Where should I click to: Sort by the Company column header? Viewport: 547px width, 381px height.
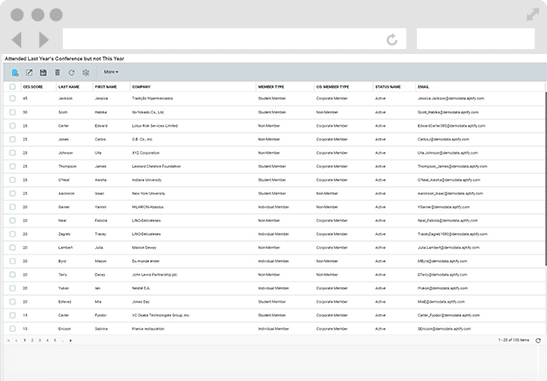point(141,87)
